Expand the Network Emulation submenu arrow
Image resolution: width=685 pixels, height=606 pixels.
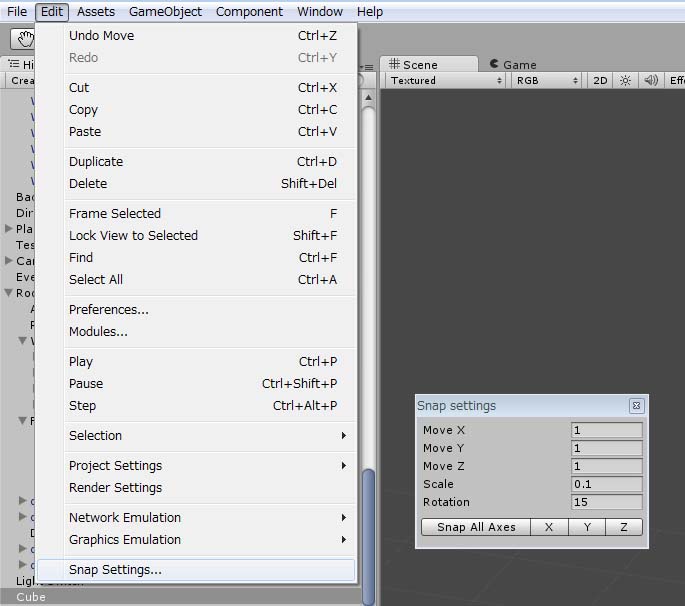pos(344,517)
